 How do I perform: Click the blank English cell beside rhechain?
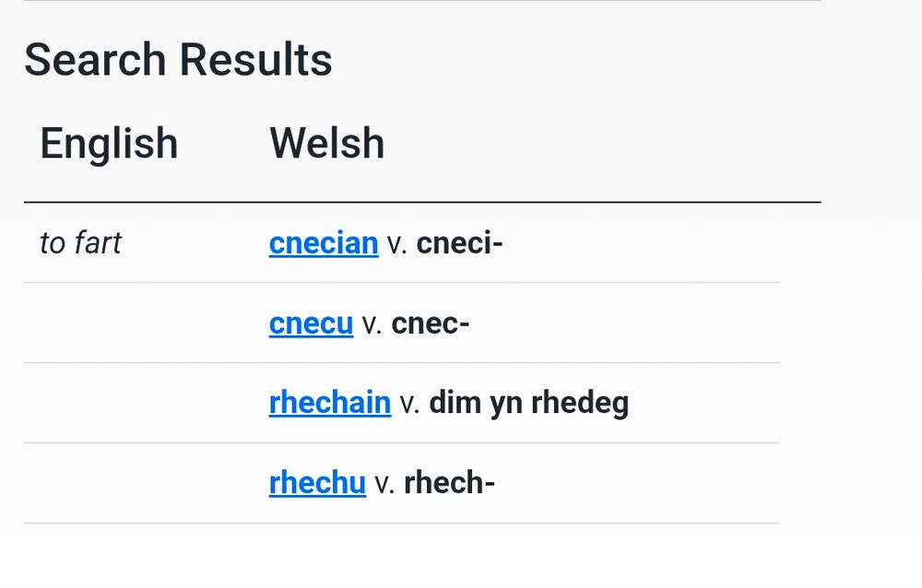[138, 403]
